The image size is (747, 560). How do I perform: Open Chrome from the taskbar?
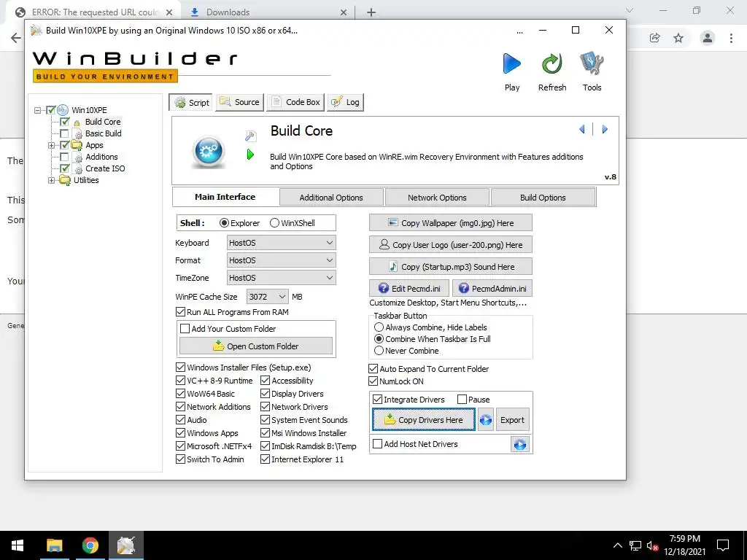point(90,545)
